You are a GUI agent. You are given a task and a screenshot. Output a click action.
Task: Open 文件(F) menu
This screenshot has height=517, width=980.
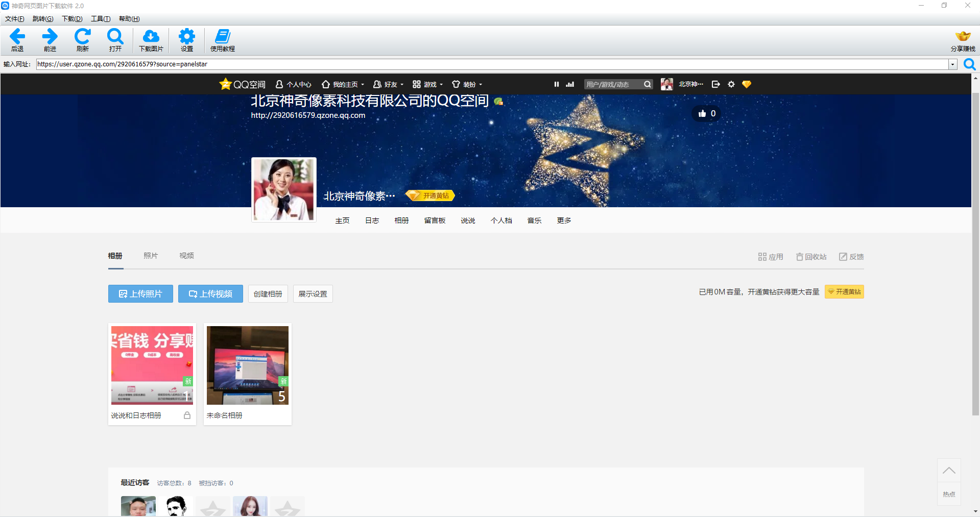[x=15, y=19]
